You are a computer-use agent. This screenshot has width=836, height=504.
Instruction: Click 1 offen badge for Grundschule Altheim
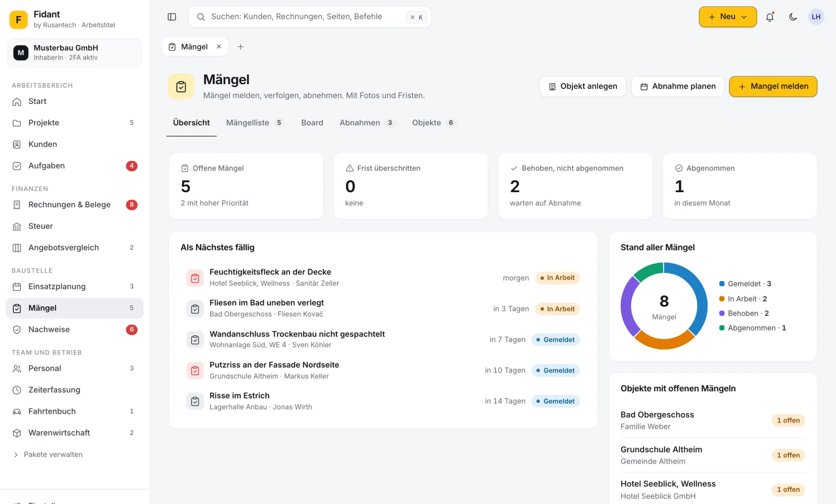(788, 455)
